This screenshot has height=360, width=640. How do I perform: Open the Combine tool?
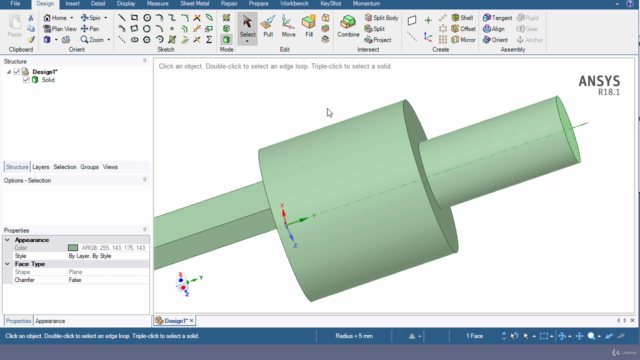coord(348,27)
